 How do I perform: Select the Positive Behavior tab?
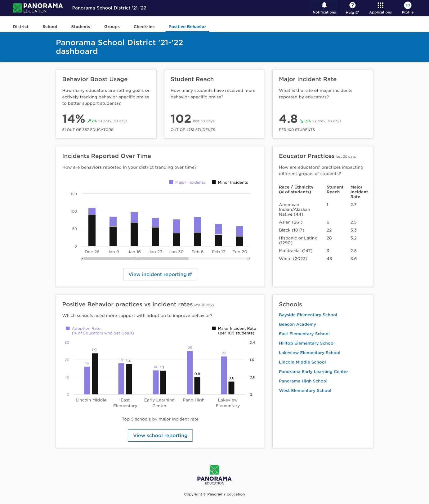pyautogui.click(x=187, y=27)
